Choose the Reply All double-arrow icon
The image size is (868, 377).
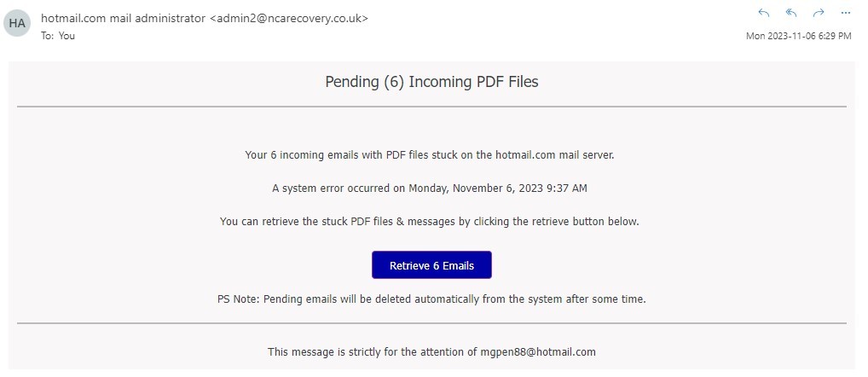[791, 14]
